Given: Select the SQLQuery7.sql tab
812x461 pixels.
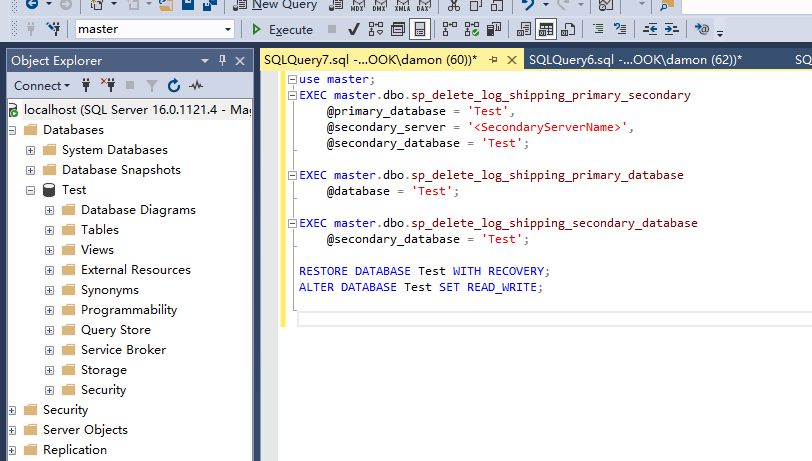Looking at the screenshot, I should (x=370, y=60).
